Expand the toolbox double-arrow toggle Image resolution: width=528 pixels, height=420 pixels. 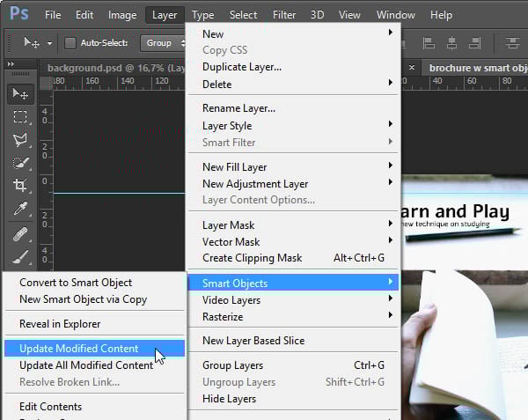[x=11, y=63]
